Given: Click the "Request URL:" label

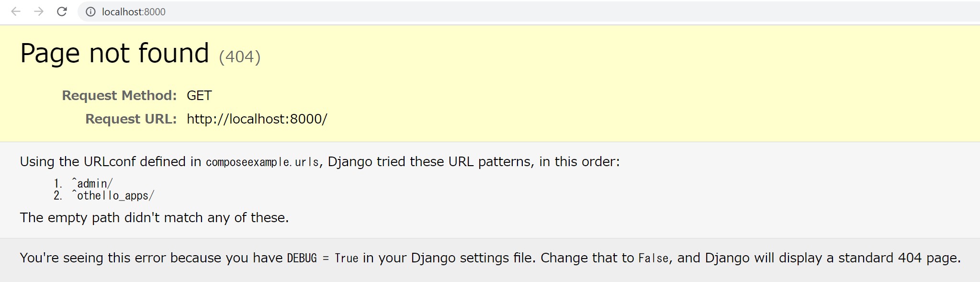Looking at the screenshot, I should click(131, 119).
